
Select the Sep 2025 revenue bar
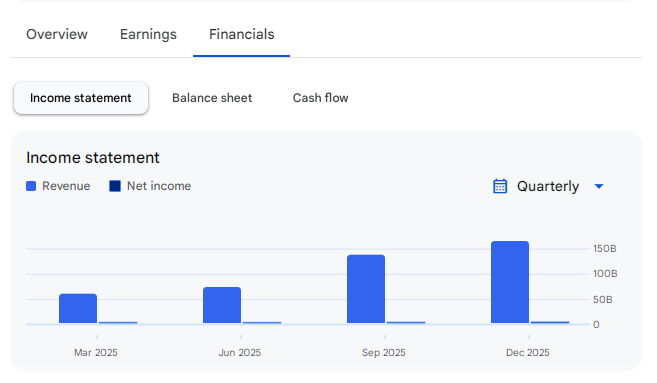tap(366, 289)
